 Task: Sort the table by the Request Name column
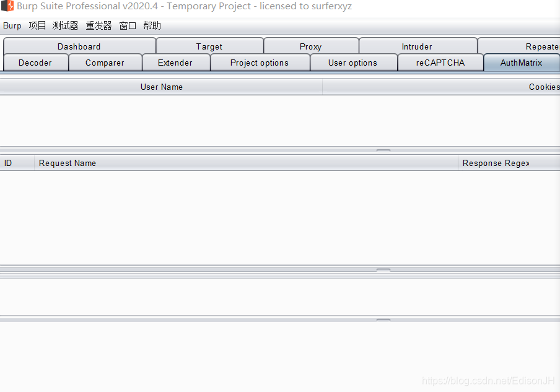[x=67, y=163]
